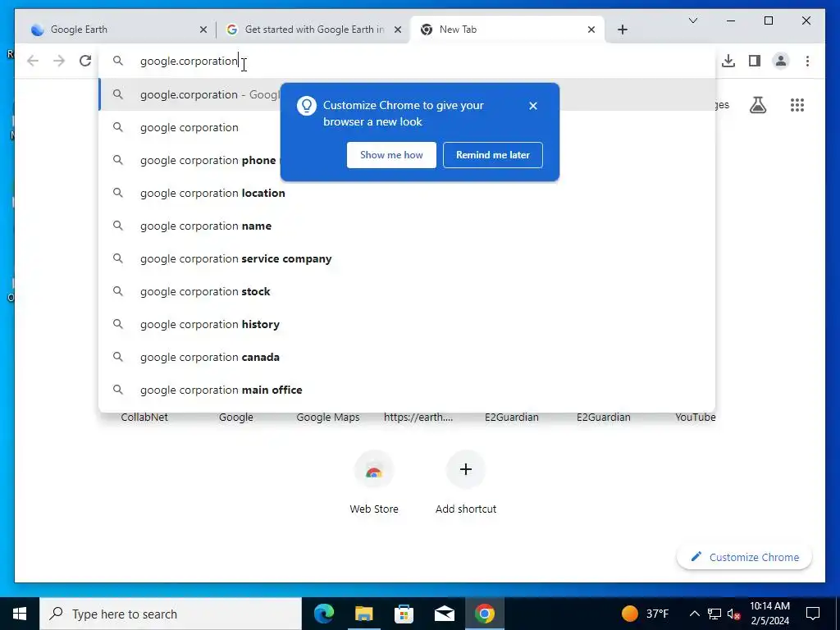Image resolution: width=840 pixels, height=630 pixels.
Task: Open Chrome three-dot menu
Action: pos(807,61)
